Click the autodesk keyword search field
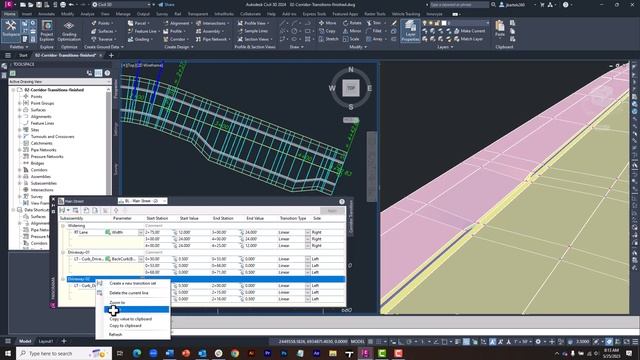Image resolution: width=640 pixels, height=360 pixels. 459,4
